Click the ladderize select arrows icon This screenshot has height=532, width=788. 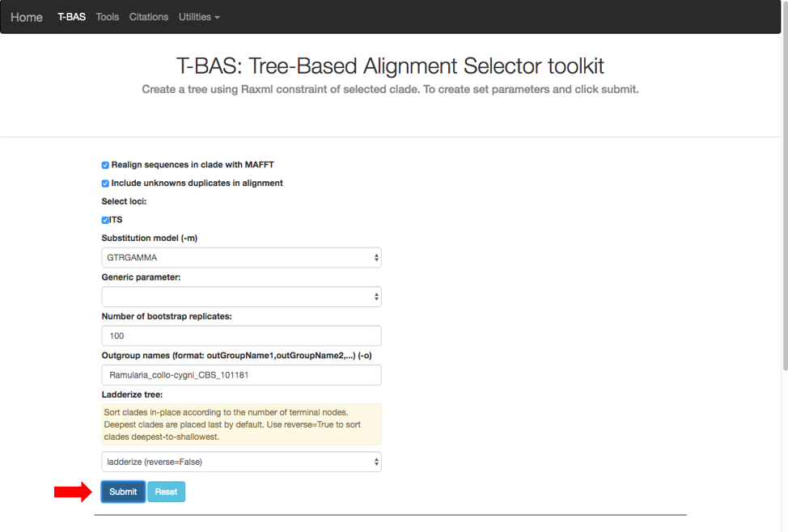[x=376, y=462]
